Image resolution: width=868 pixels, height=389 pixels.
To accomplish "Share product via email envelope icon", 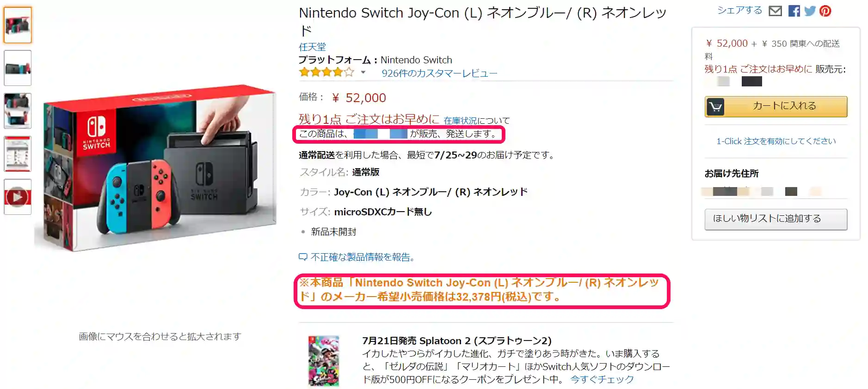I will point(775,11).
